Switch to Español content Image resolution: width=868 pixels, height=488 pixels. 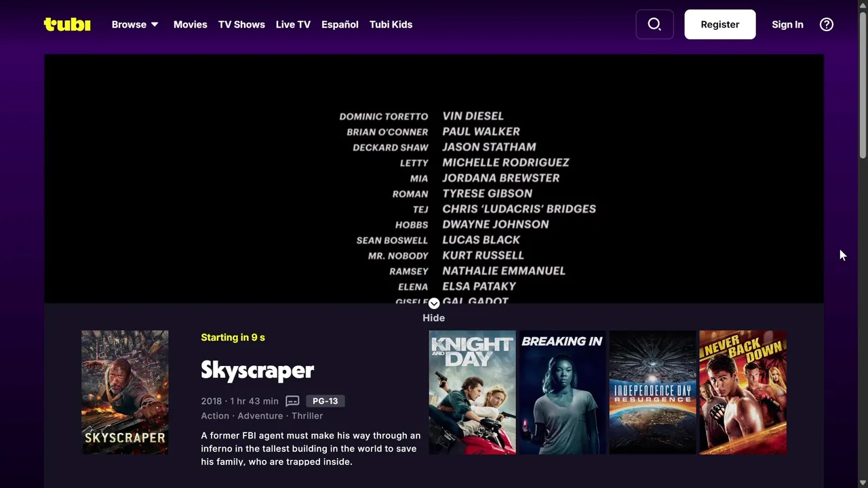[340, 24]
